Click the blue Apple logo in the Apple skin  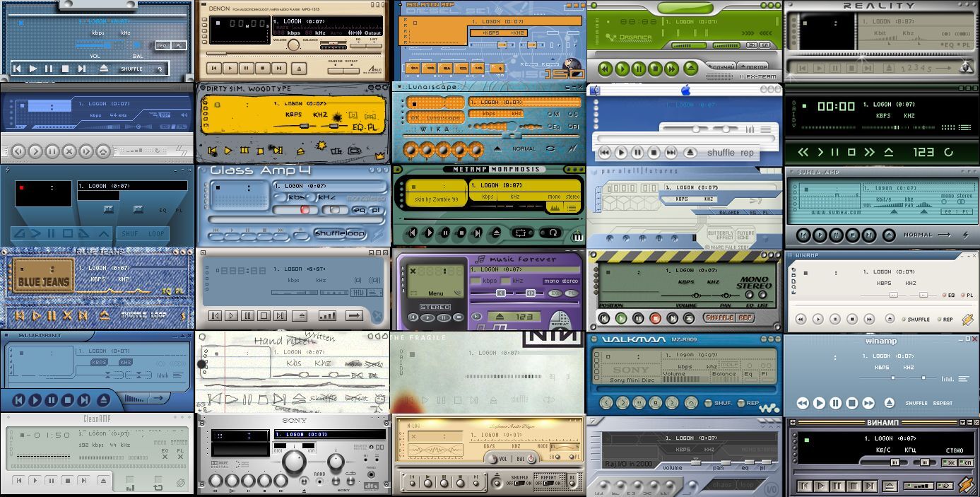[x=685, y=90]
